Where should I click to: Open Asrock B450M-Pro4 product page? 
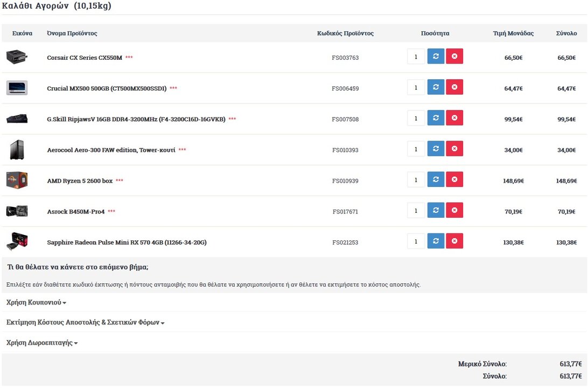(x=76, y=211)
